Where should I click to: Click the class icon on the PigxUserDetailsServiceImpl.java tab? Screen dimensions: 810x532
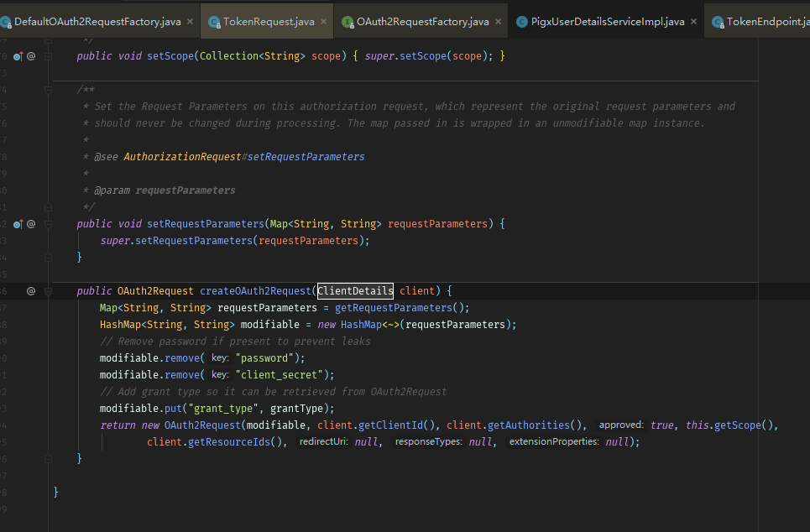point(522,21)
